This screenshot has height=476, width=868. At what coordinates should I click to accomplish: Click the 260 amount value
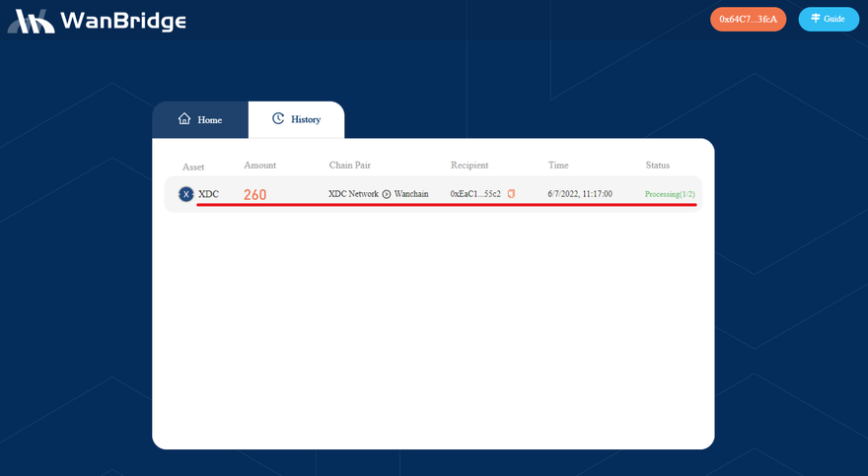click(254, 195)
